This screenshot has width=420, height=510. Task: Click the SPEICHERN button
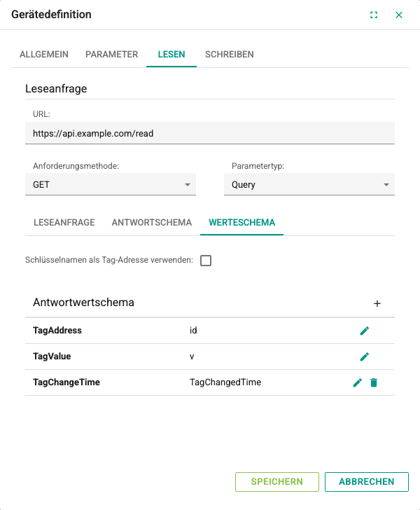point(277,482)
